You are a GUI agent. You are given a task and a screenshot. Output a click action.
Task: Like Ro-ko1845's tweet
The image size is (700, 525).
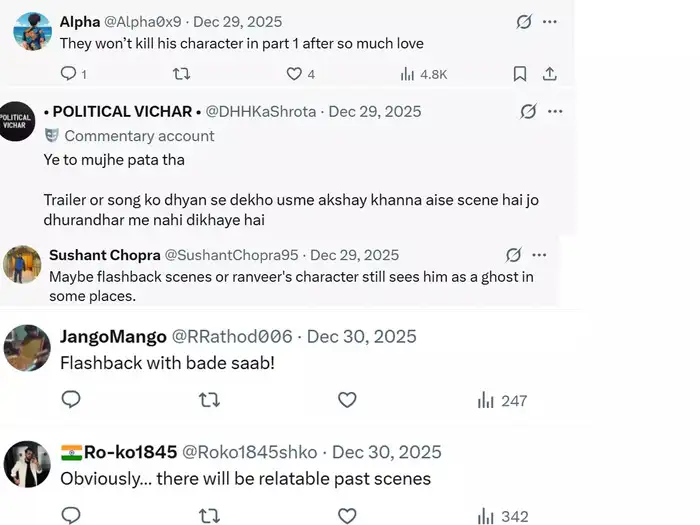[x=347, y=516]
